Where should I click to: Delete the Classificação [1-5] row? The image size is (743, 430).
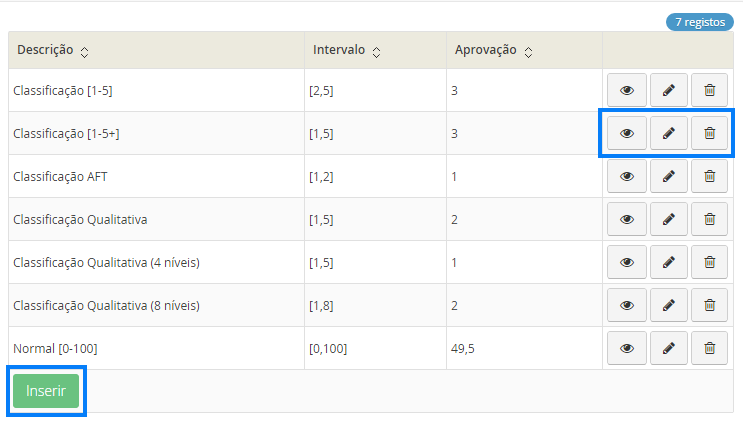tap(709, 90)
